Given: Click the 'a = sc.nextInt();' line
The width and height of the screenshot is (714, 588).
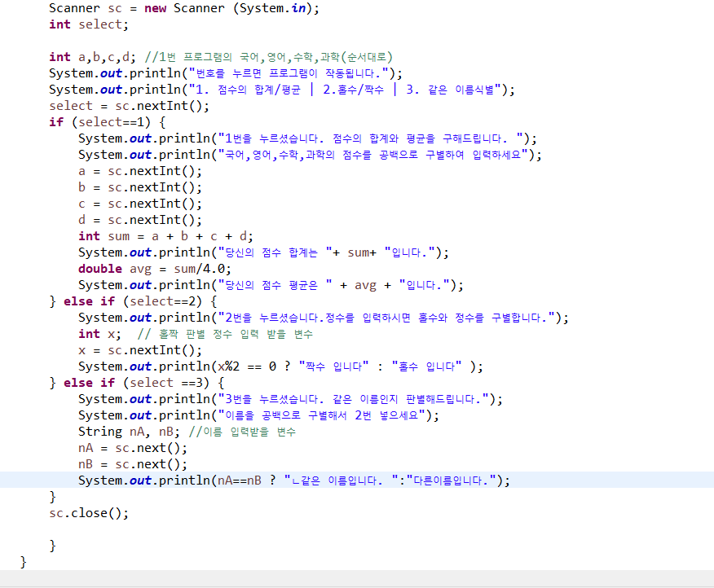Looking at the screenshot, I should (140, 171).
